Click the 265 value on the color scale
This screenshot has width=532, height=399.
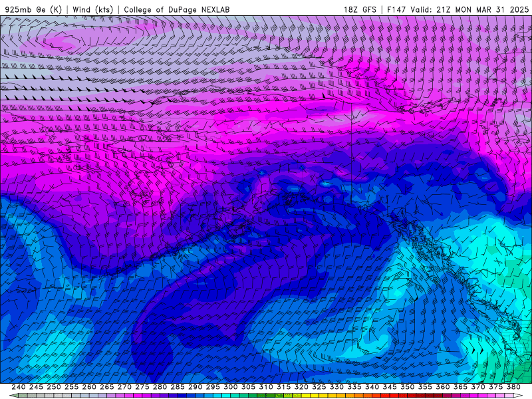coord(107,387)
